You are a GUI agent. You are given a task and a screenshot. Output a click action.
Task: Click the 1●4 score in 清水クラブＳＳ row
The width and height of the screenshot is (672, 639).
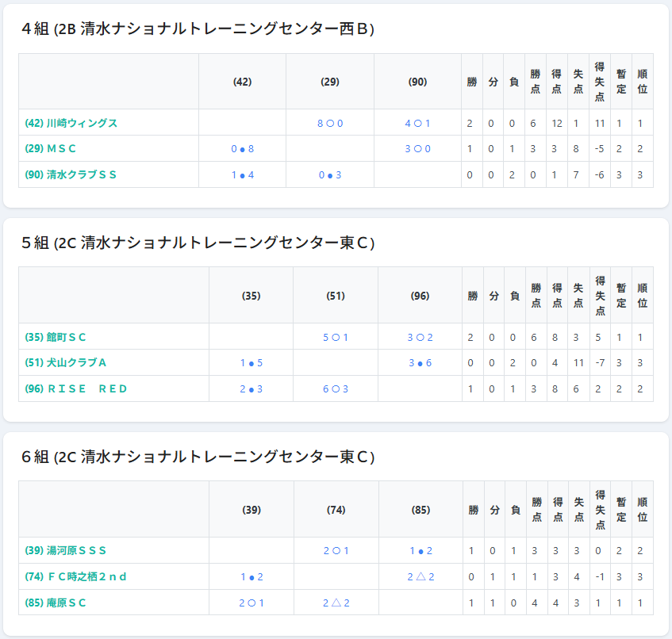tap(243, 174)
